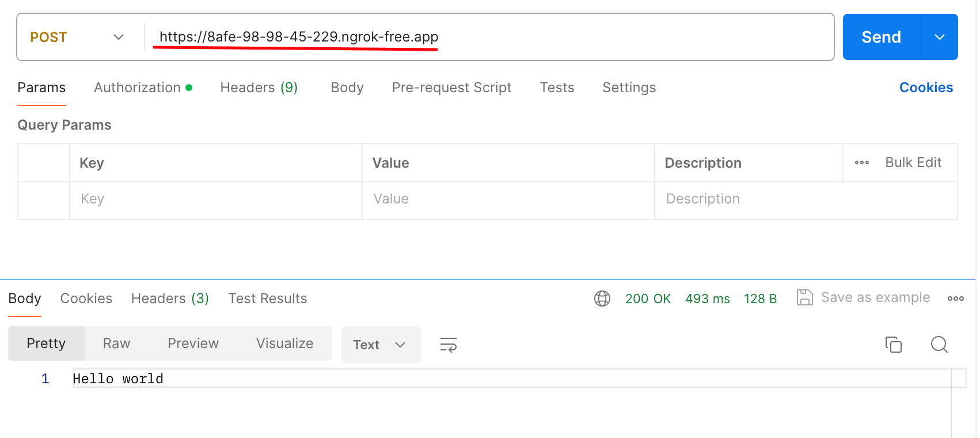Click Bulk Edit in query params

[x=913, y=163]
